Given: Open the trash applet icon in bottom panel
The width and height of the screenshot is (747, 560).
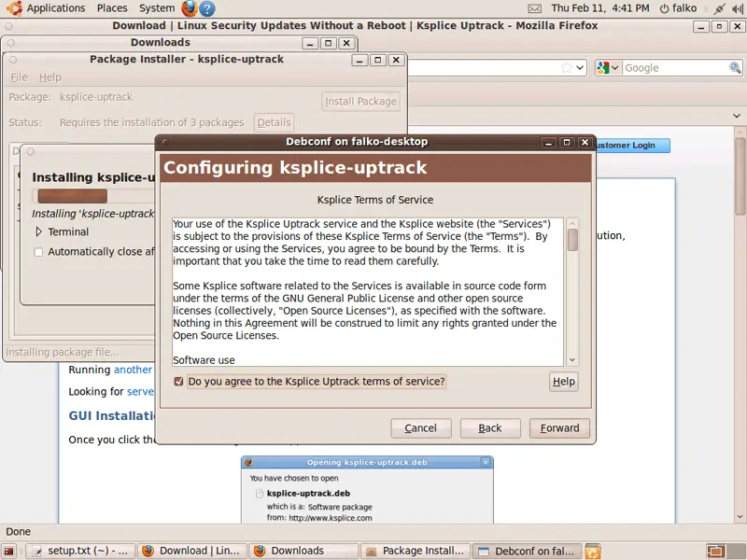Looking at the screenshot, I should 593,552.
